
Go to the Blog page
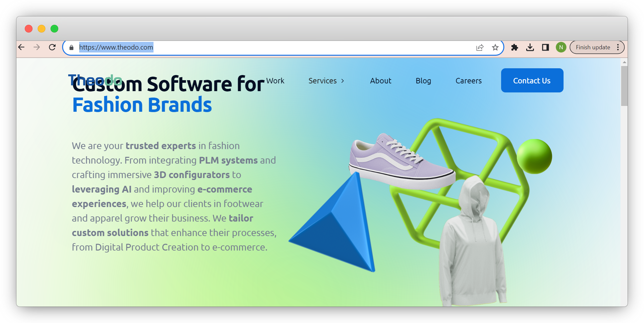[423, 81]
